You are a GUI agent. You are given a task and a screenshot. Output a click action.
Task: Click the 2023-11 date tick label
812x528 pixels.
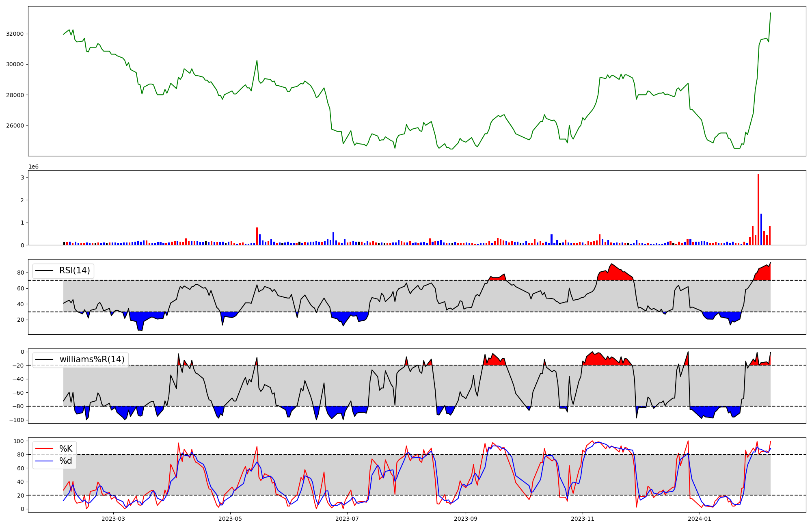coord(583,519)
